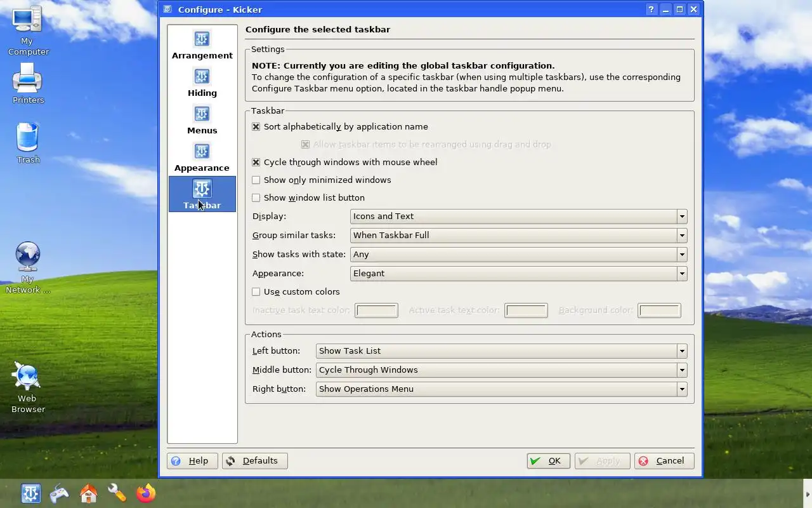This screenshot has height=508, width=812.
Task: Click the 'Configure the selected taskbar' heading
Action: click(x=318, y=29)
